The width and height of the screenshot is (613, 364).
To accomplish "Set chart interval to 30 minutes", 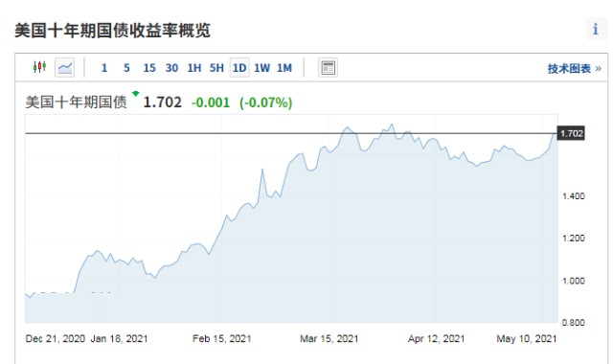I will (x=171, y=68).
